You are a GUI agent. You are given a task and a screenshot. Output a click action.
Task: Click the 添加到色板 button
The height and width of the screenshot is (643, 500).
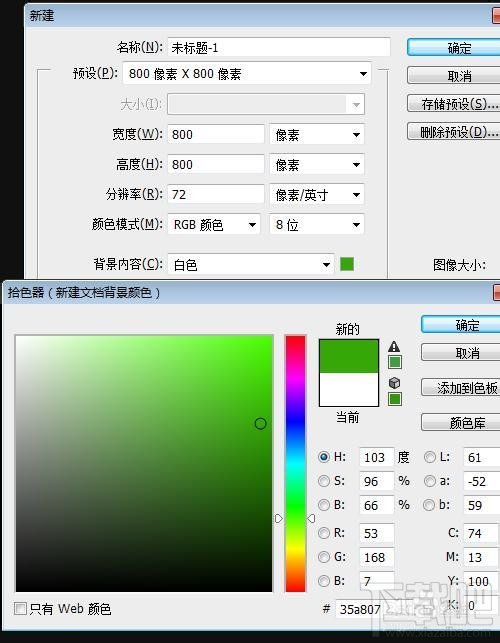pyautogui.click(x=461, y=388)
